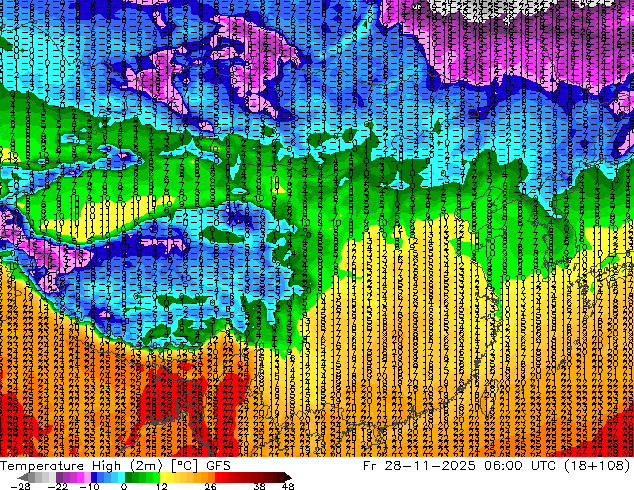Viewport: 634px width, 490px height.
Task: Click the dark green swatch right of 0
Action: click(129, 477)
